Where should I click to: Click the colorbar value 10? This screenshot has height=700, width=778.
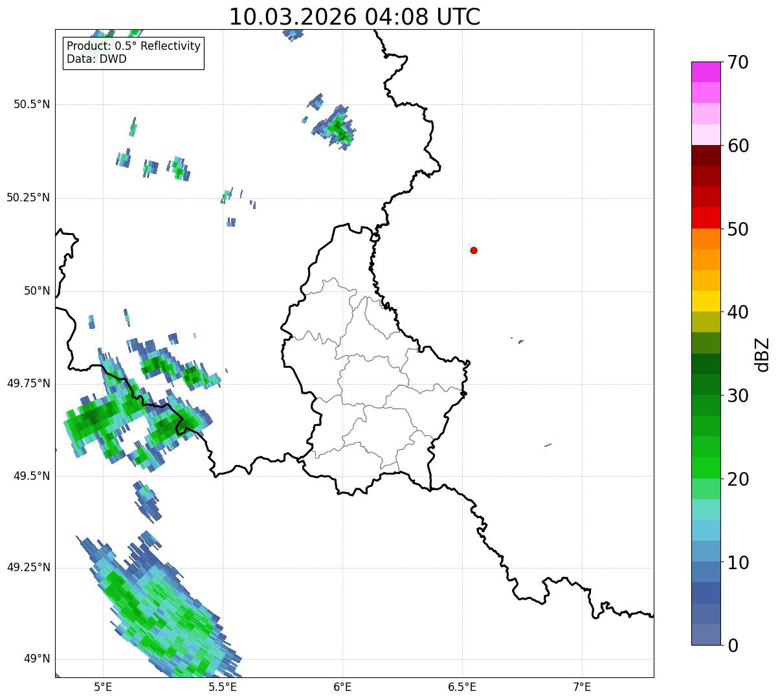pos(738,562)
